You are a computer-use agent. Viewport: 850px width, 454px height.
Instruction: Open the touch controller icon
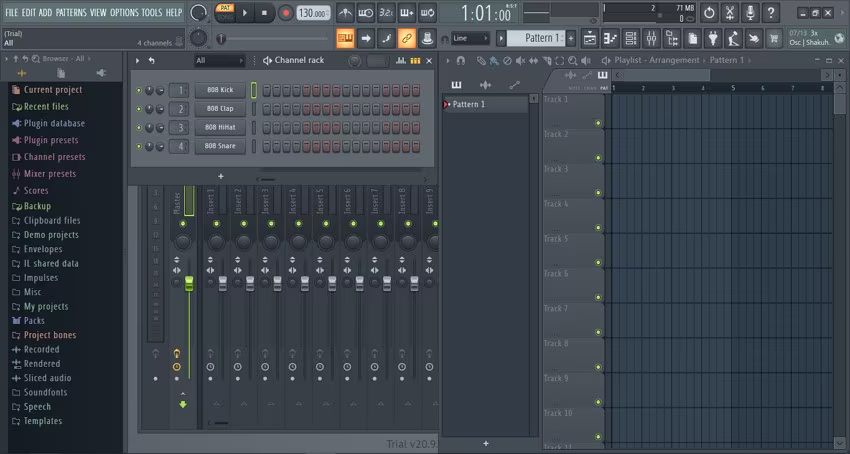pyautogui.click(x=754, y=38)
